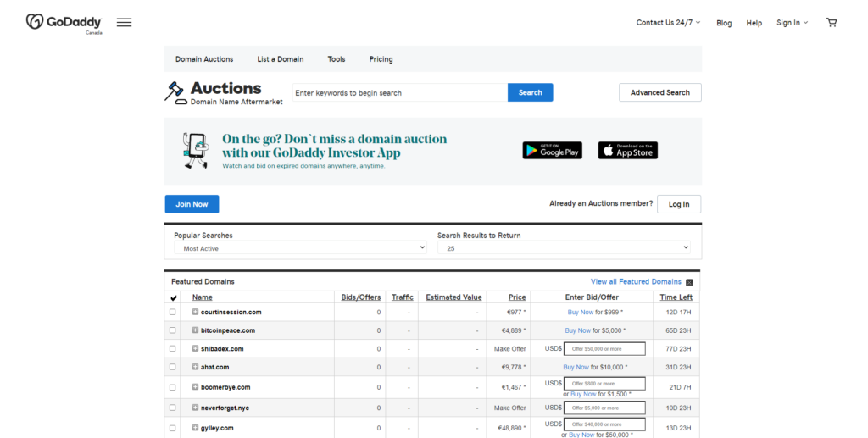Open the Google Play store badge
Screen dimensions: 868x438
(552, 151)
